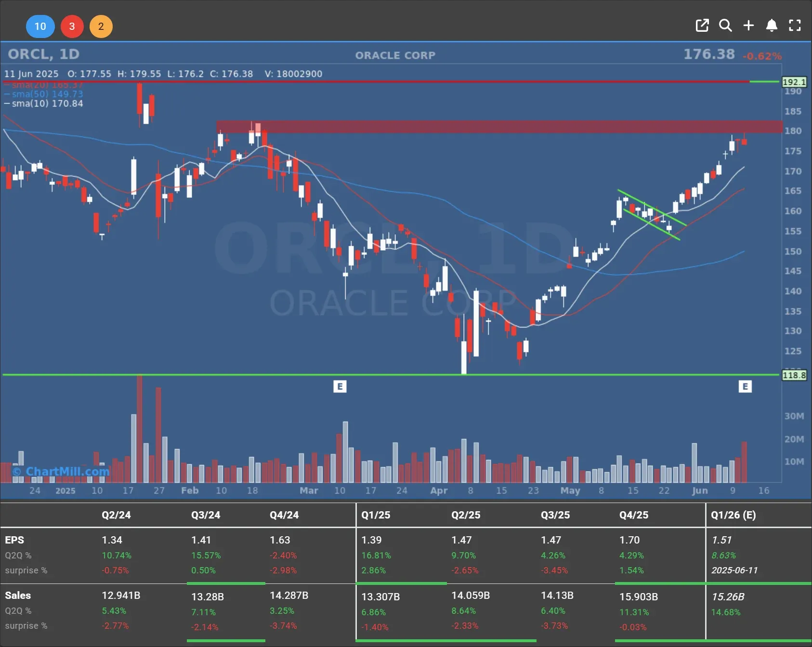812x647 pixels.
Task: Click Sales value 12.941B
Action: tap(121, 595)
